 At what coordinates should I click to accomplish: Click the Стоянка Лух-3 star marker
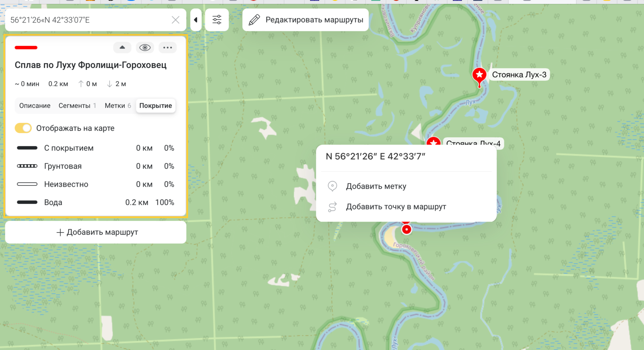[479, 75]
